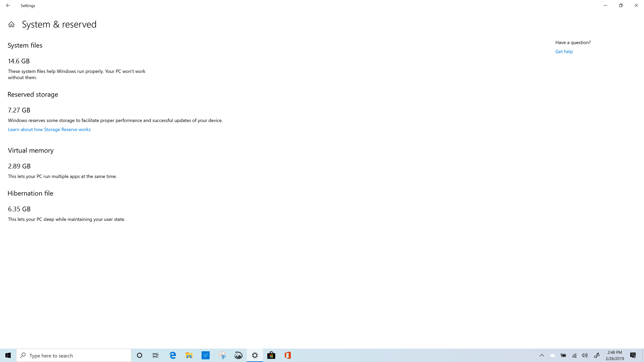644x362 pixels.
Task: Open File Explorer from the taskbar
Action: pos(189,355)
